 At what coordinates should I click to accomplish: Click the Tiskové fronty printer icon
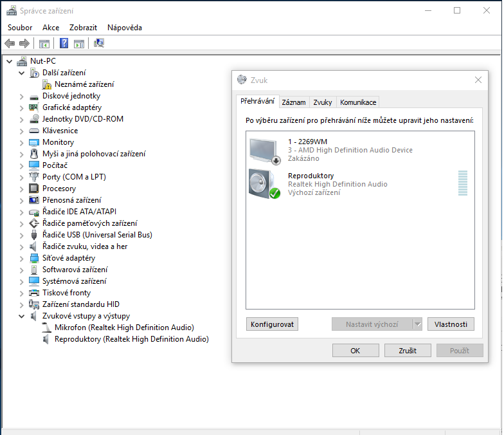tap(34, 293)
